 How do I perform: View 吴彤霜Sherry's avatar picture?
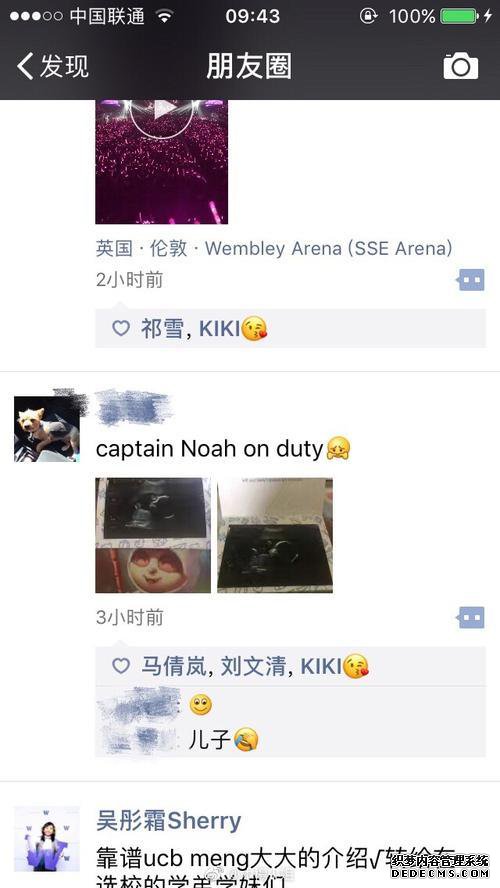tap(47, 839)
